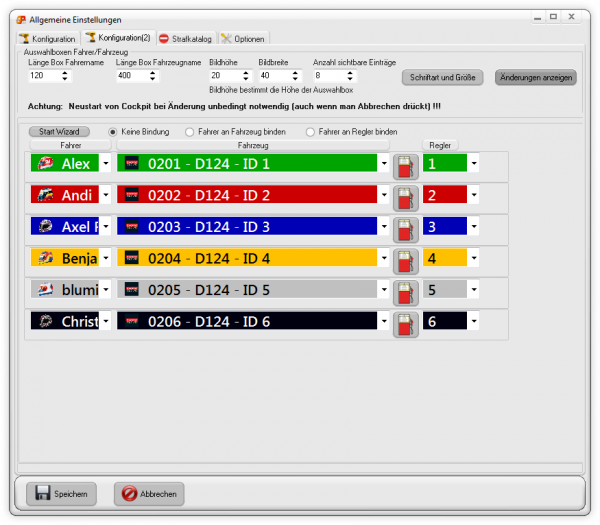Click the fuel pump icon for car 0201
Image resolution: width=600 pixels, height=525 pixels.
pyautogui.click(x=405, y=165)
